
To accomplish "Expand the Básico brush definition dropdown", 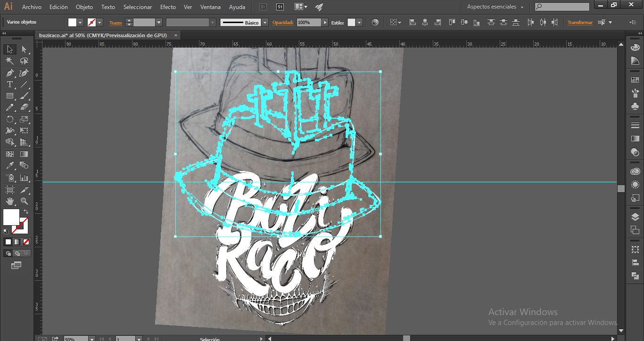I will [x=265, y=22].
